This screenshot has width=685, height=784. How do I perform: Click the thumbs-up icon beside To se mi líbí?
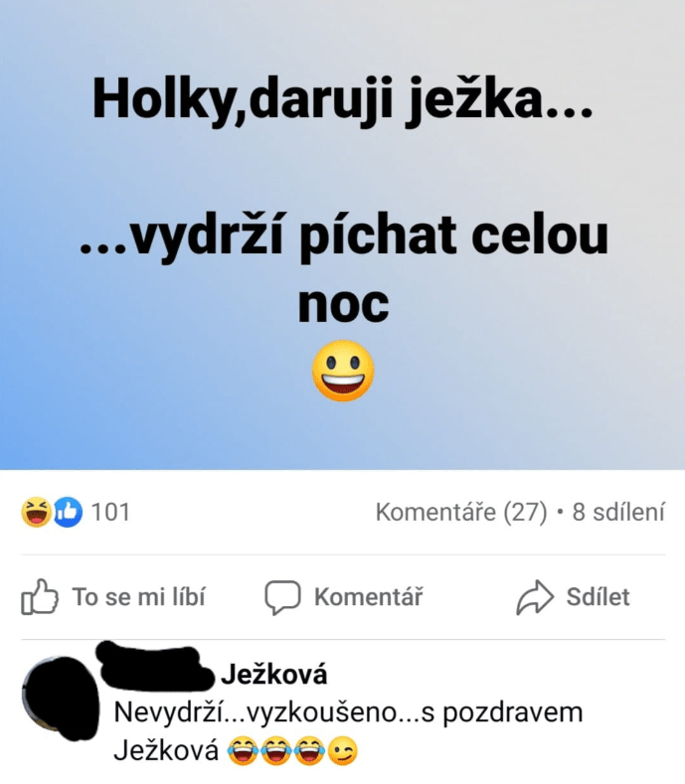tap(40, 596)
